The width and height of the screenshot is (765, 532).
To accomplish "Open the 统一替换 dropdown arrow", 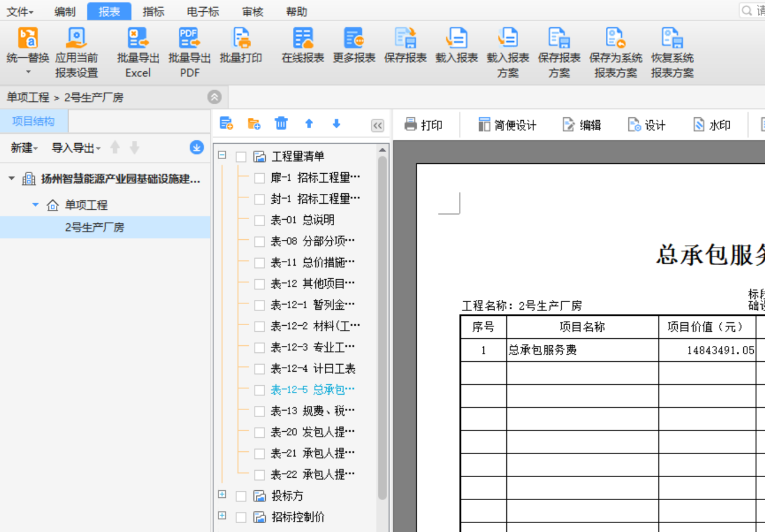I will click(x=28, y=72).
